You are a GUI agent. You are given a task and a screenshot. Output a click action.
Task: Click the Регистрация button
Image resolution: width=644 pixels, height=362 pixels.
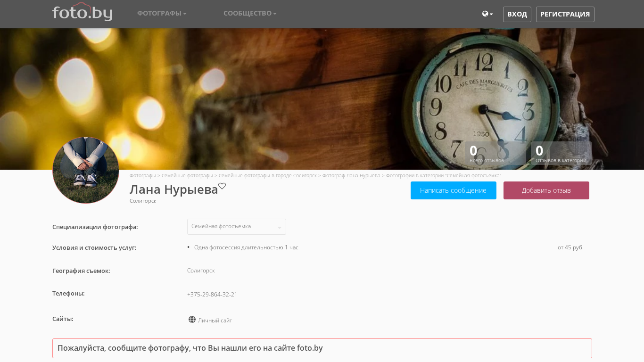pos(565,14)
